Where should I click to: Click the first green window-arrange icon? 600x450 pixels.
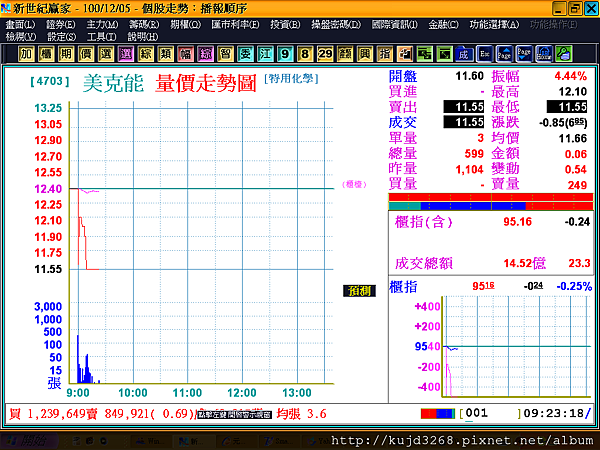tap(424, 54)
